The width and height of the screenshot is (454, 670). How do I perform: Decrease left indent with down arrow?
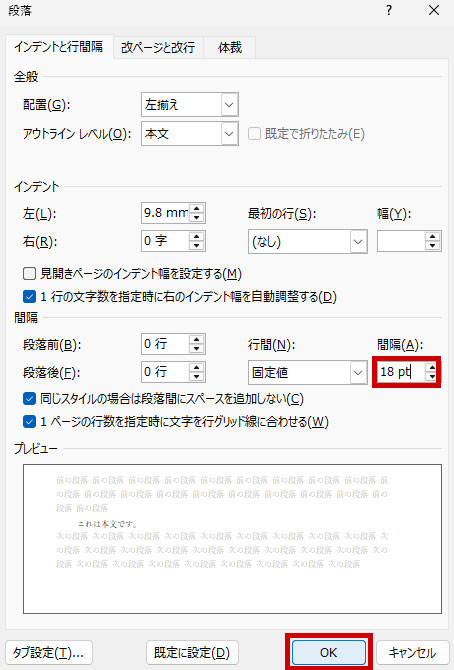click(196, 217)
